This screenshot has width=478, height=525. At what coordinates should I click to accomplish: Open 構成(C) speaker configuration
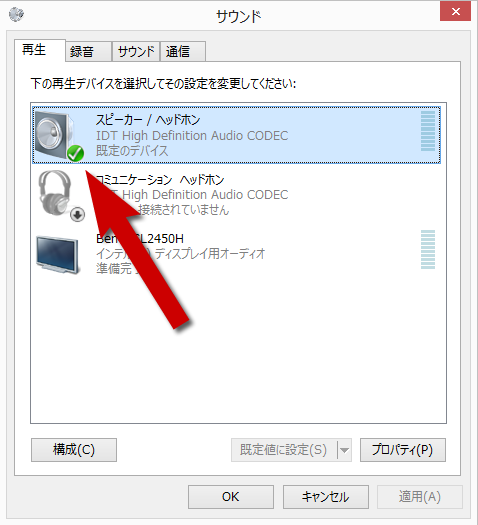click(x=74, y=450)
